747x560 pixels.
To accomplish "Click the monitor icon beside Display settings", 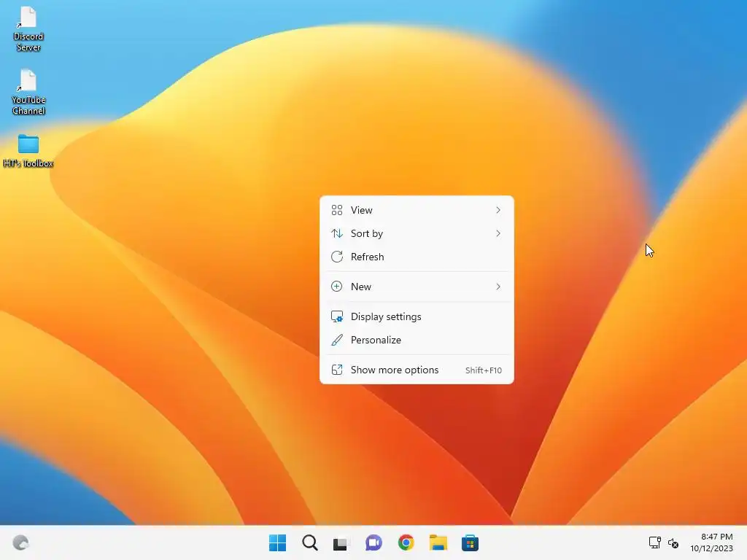I will (x=337, y=316).
